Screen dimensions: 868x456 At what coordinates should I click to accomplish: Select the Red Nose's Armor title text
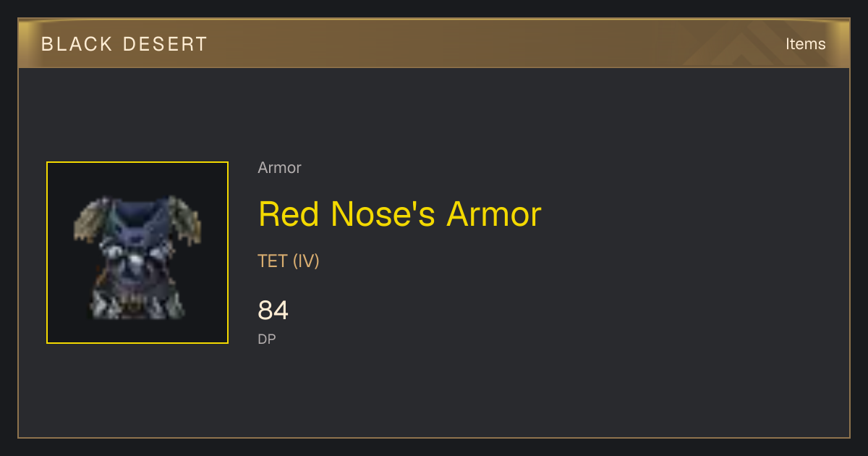399,214
